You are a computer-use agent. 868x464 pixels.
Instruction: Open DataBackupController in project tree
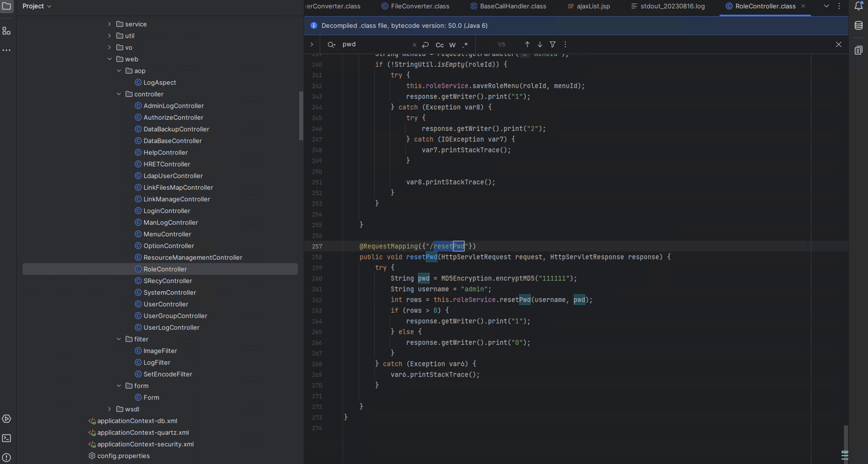pos(176,129)
